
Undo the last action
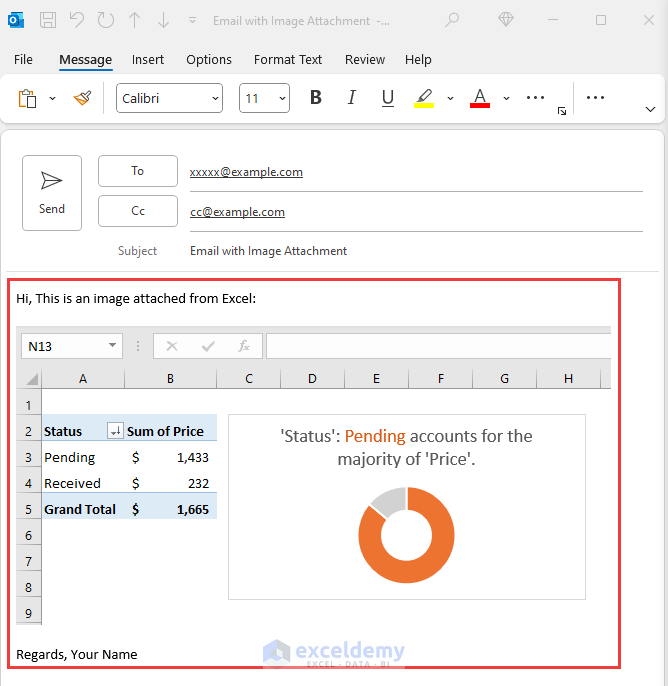click(x=77, y=20)
